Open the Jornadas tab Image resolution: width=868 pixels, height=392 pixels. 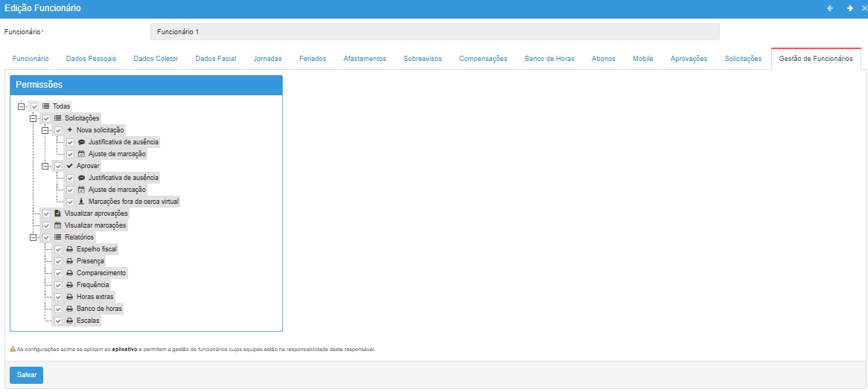pyautogui.click(x=267, y=59)
